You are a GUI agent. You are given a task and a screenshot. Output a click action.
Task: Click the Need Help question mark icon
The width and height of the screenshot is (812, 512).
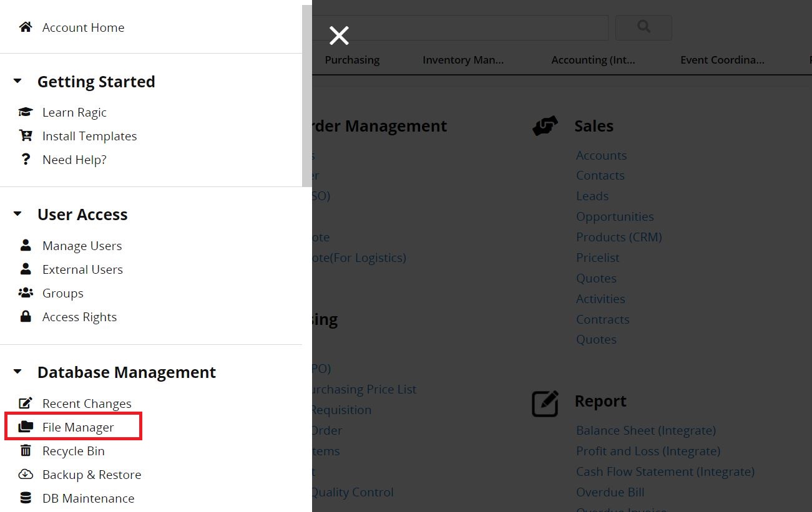coord(26,160)
